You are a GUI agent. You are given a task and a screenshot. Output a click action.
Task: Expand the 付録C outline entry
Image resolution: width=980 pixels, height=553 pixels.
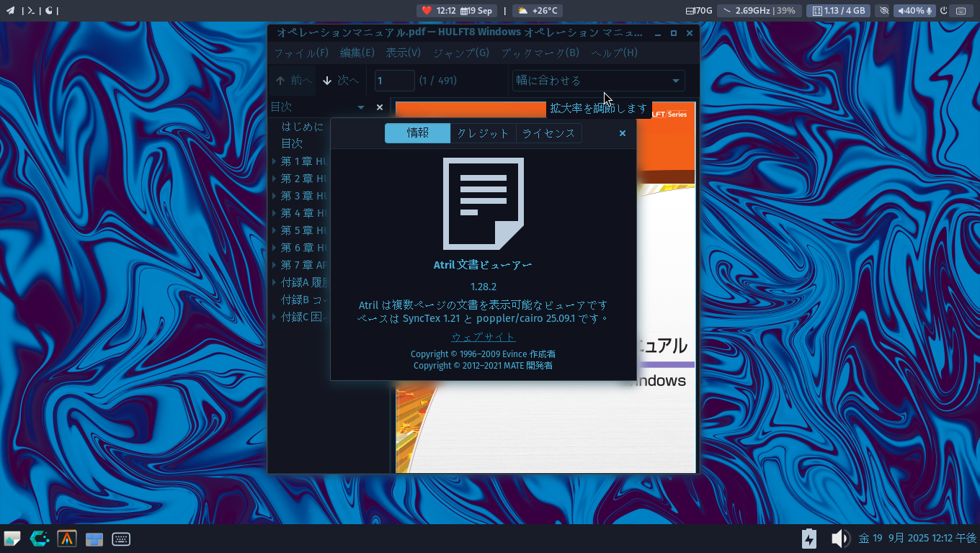pyautogui.click(x=275, y=317)
